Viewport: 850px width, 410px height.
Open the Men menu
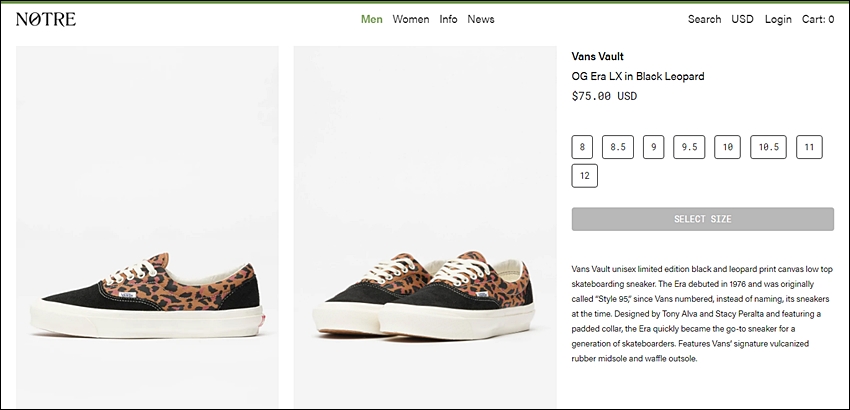pyautogui.click(x=372, y=19)
